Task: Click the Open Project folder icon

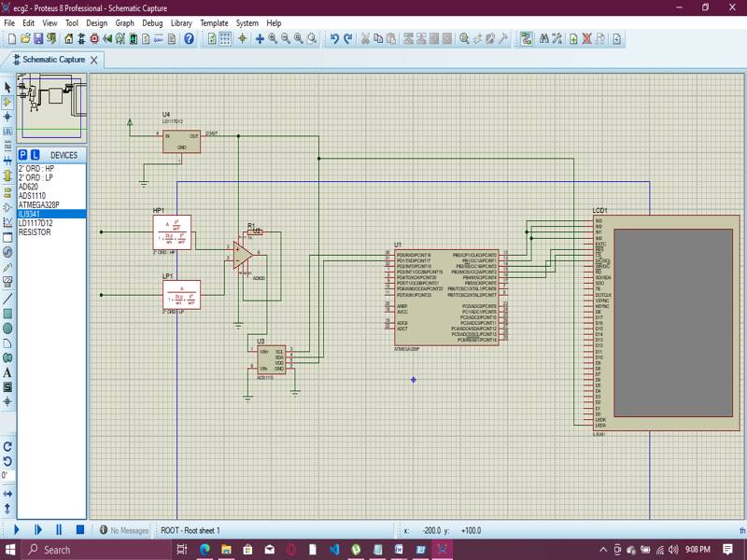Action: 25,39
